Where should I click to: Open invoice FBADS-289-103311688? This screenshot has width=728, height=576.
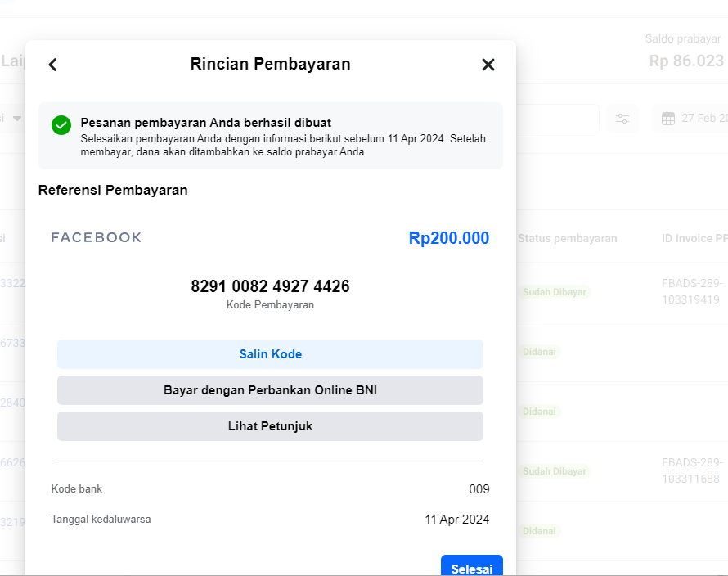coord(692,470)
